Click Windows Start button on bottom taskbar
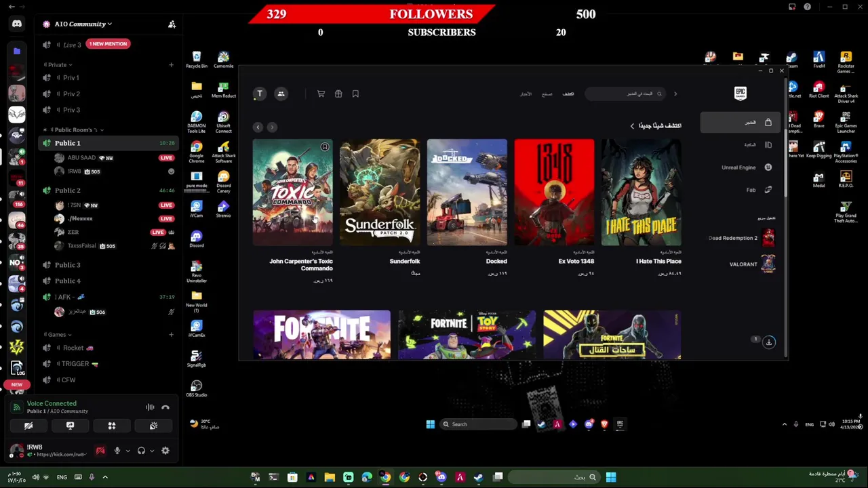868x488 pixels. pos(611,477)
